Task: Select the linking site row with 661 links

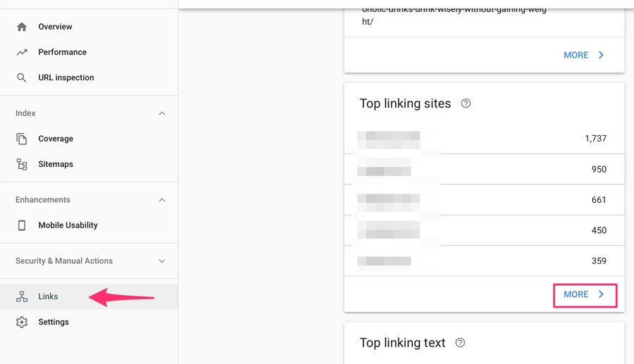Action: (x=484, y=199)
